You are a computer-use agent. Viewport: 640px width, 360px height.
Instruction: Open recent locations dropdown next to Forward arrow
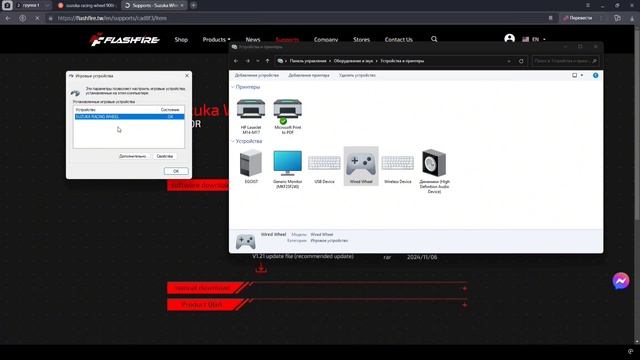pos(258,61)
